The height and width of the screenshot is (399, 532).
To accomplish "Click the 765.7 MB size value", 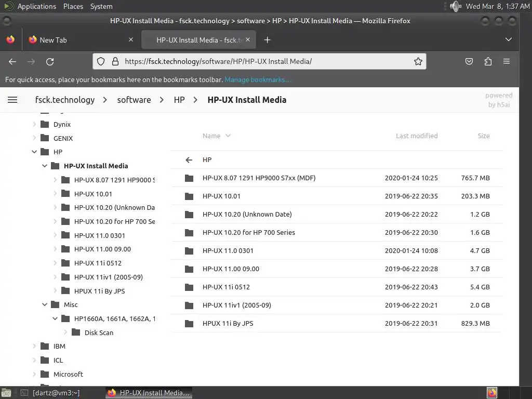I will [x=475, y=178].
